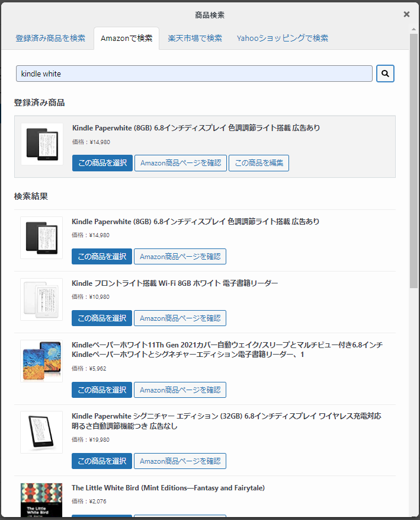420x520 pixels.
Task: Select Kindle Paperwhite 8GB in search results
Action: (x=102, y=256)
